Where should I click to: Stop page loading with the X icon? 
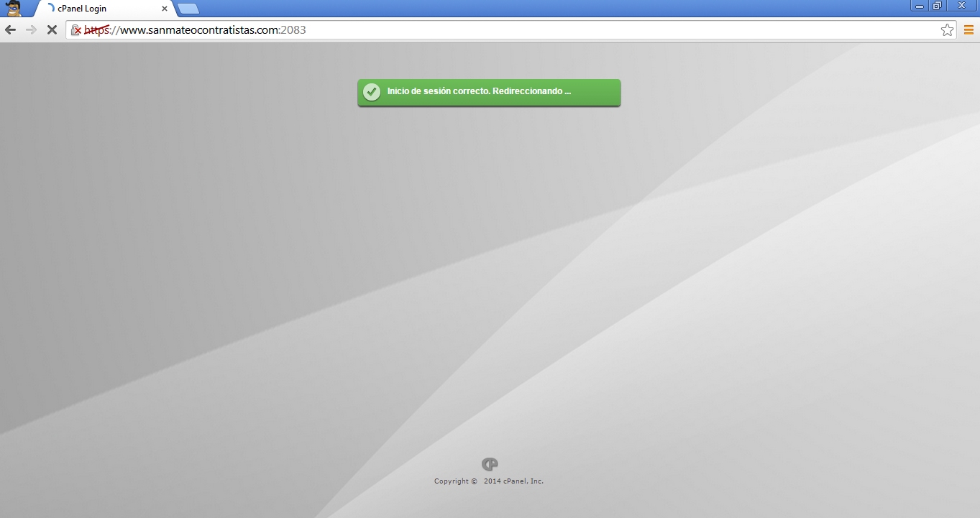[51, 30]
